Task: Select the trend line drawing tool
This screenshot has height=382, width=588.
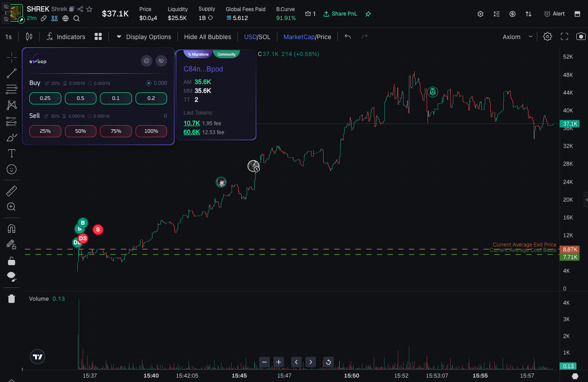Action: (x=12, y=73)
